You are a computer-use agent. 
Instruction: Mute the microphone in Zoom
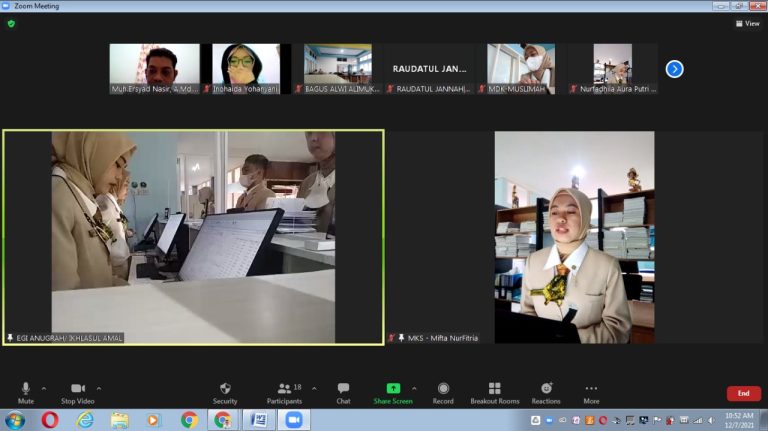tap(26, 393)
